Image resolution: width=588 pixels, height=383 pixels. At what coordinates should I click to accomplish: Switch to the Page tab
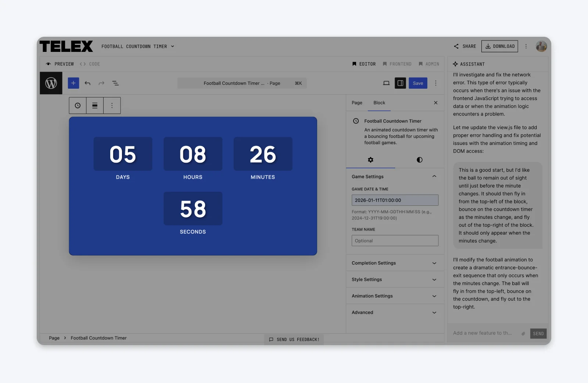(x=356, y=103)
